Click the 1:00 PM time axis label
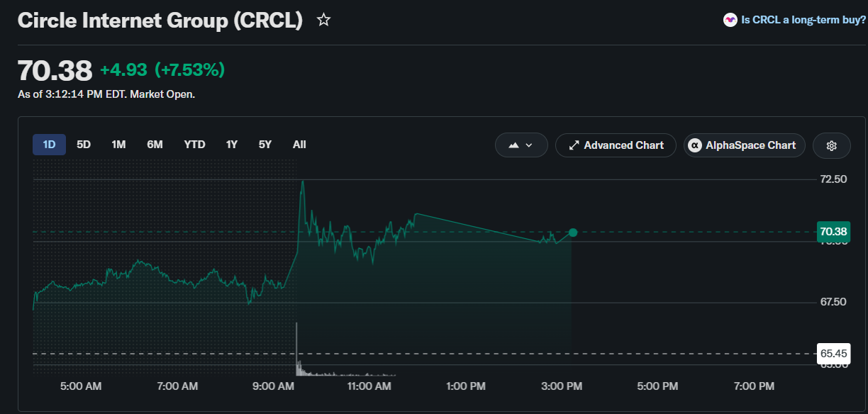 tap(465, 386)
